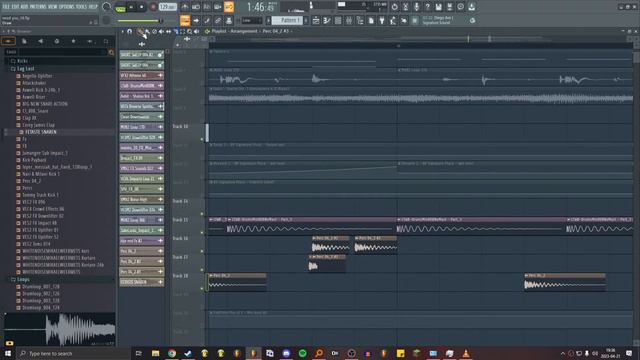Toggle wait for input recording option
640x360 pixels.
click(196, 7)
